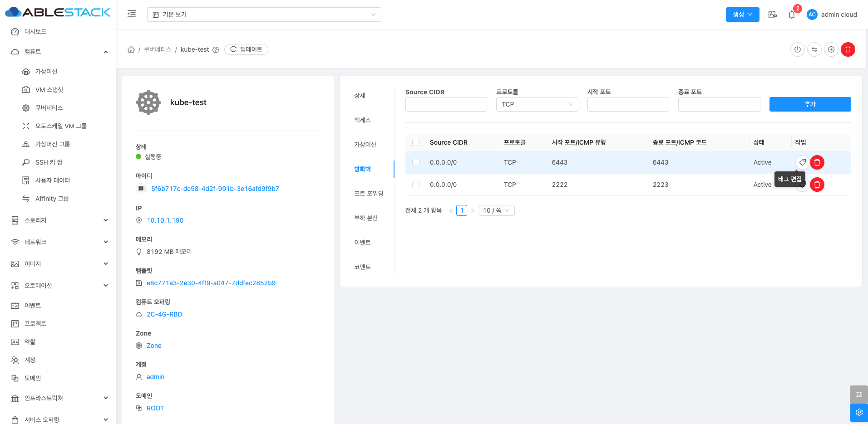Click the Source CIDR input field
The image size is (868, 424).
pyautogui.click(x=446, y=104)
